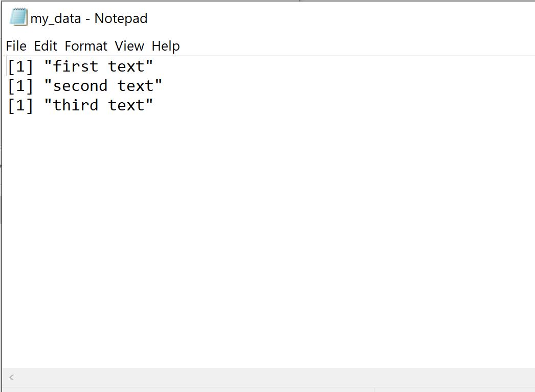Place cursor in the word "third"
535x392 pixels.
pos(76,105)
